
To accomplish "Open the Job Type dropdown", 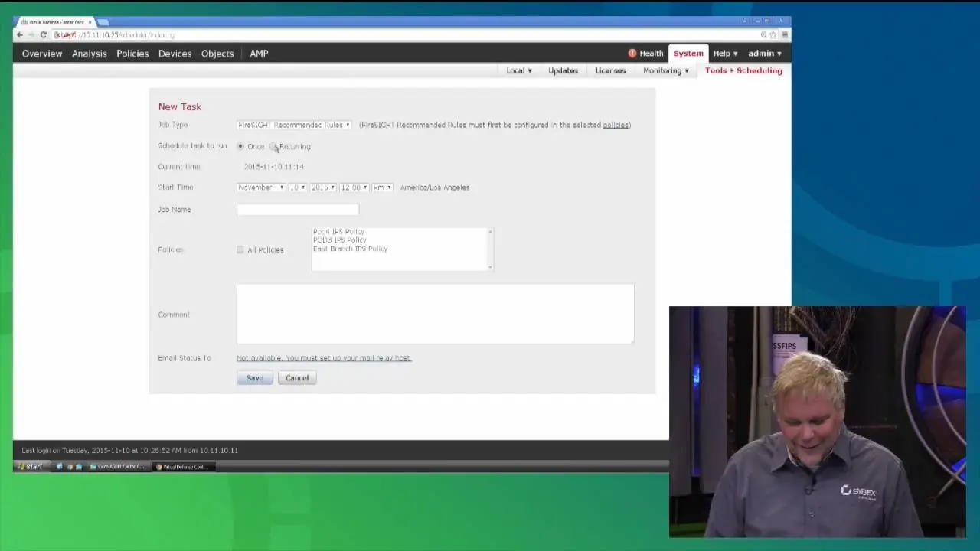I will tap(294, 125).
